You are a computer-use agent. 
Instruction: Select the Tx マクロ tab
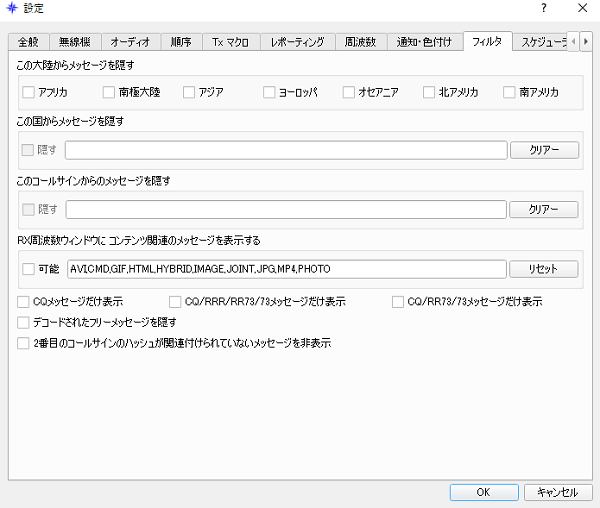[x=231, y=42]
